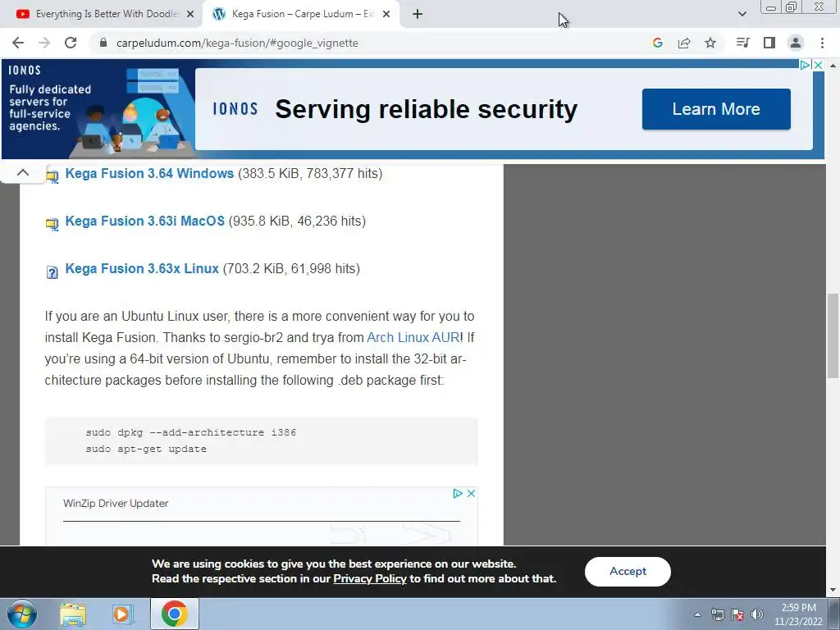Open Chrome's three-dot menu
The image size is (840, 630).
(x=822, y=43)
